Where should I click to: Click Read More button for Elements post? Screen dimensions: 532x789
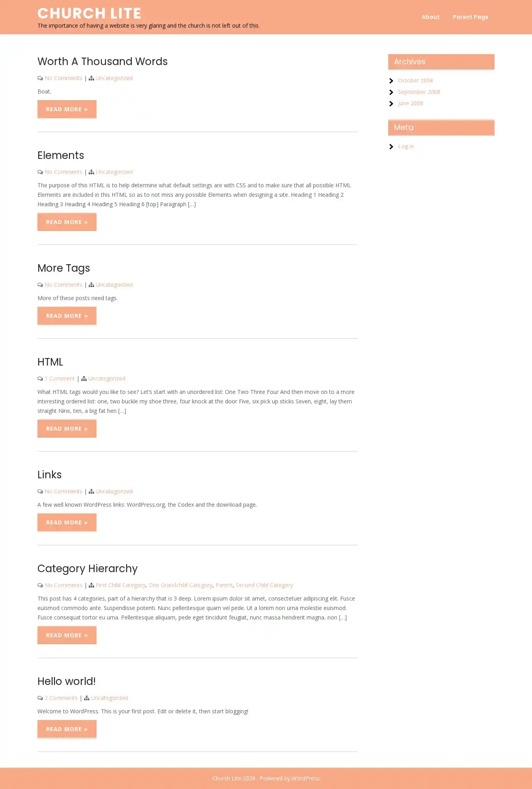pyautogui.click(x=67, y=222)
